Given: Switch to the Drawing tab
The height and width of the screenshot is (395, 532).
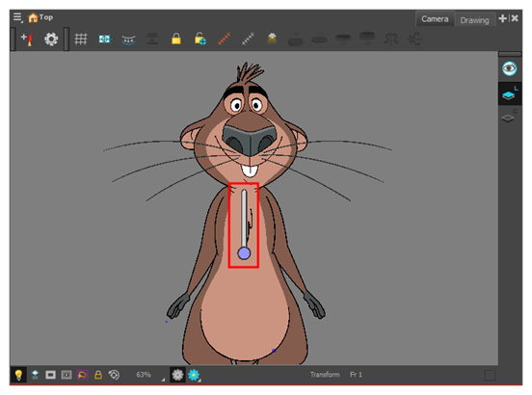Looking at the screenshot, I should click(474, 20).
